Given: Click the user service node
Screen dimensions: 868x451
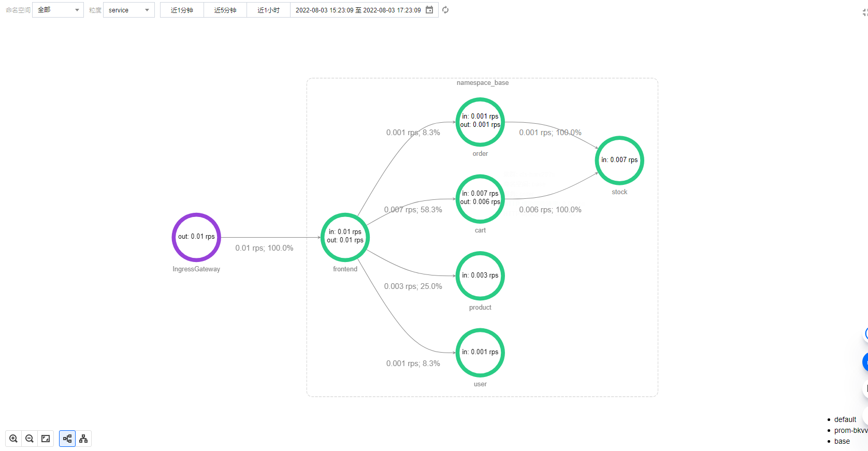Looking at the screenshot, I should (480, 353).
